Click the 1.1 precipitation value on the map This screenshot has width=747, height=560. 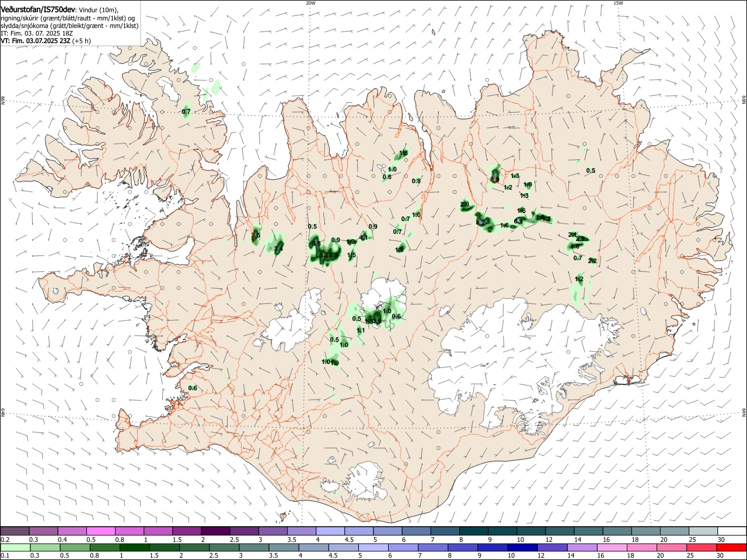tap(361, 331)
